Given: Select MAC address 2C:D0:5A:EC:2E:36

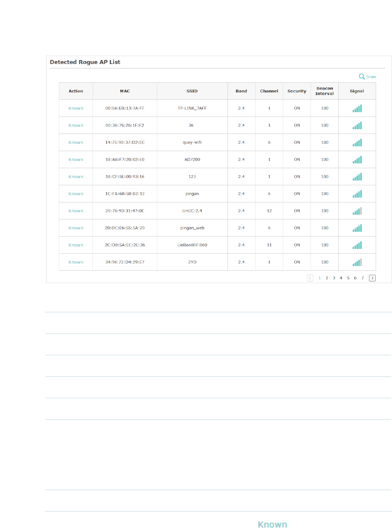Looking at the screenshot, I should [125, 245].
